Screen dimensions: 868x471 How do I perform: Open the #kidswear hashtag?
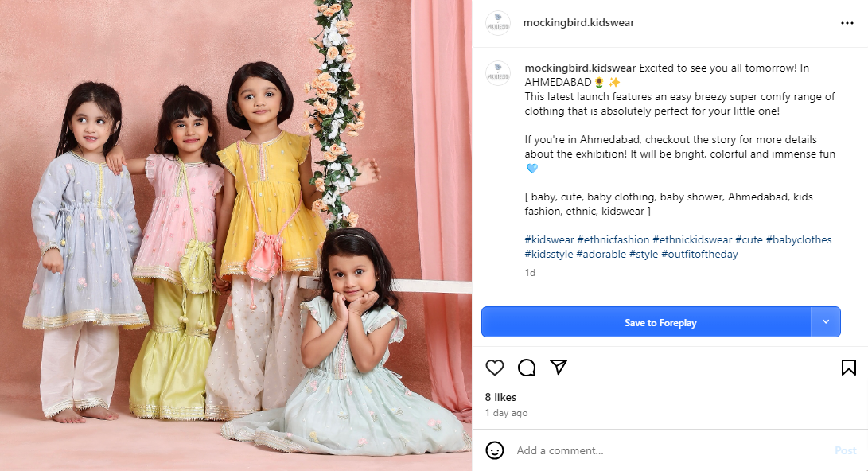click(549, 240)
